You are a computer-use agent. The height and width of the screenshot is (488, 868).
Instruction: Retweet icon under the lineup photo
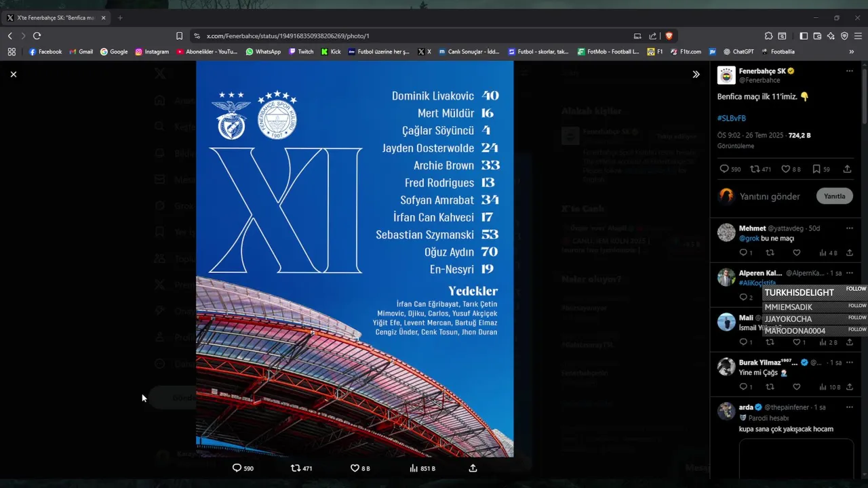click(x=295, y=468)
